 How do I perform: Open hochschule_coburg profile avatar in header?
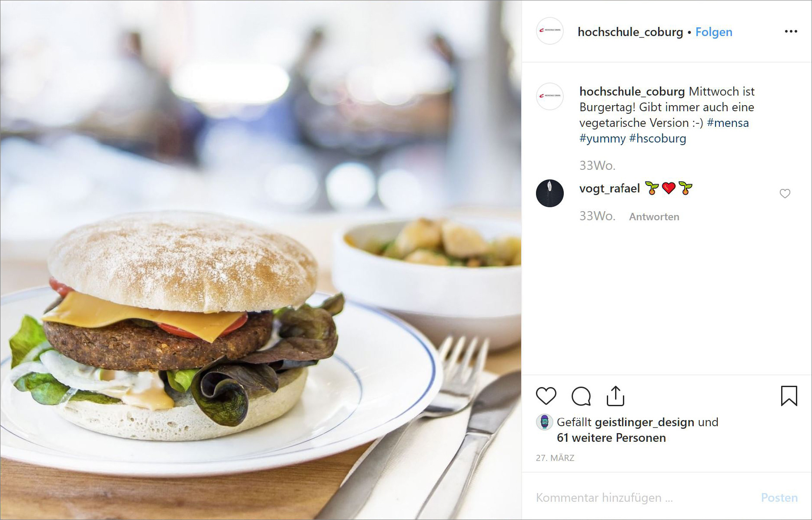pyautogui.click(x=550, y=31)
